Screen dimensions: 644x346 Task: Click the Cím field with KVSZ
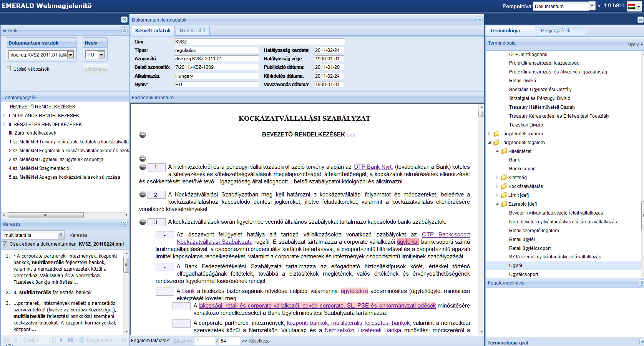pos(260,42)
